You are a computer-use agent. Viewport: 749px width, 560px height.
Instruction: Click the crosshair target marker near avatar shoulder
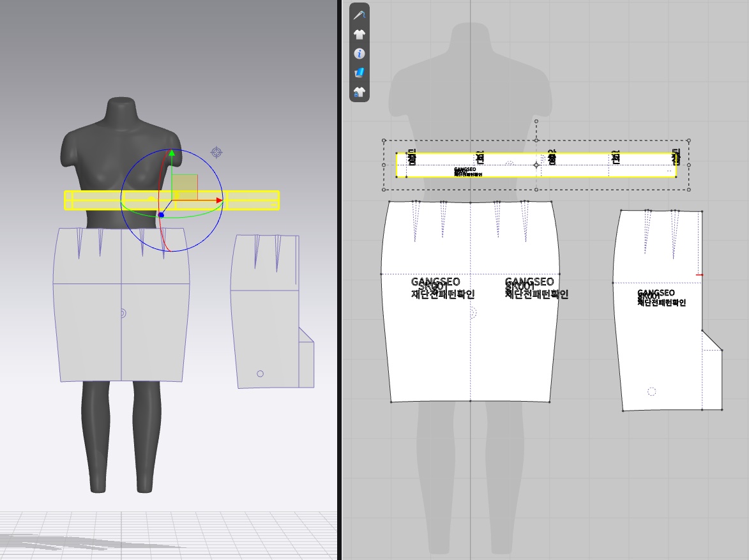(x=216, y=153)
